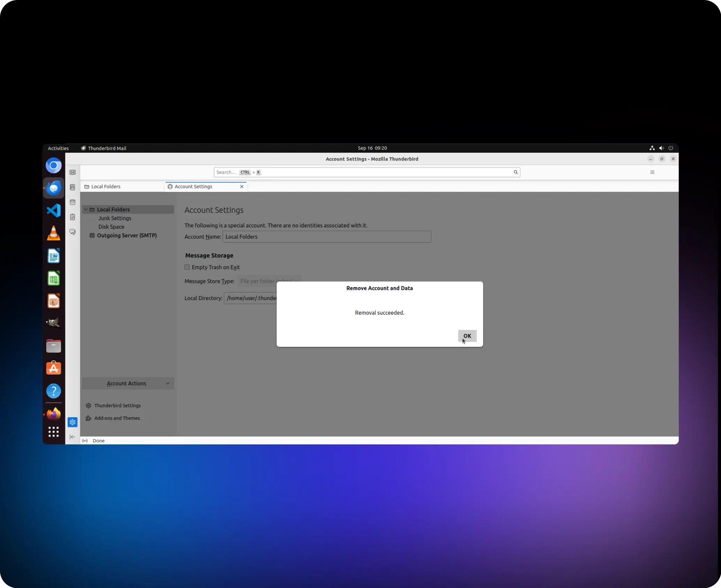This screenshot has height=588, width=721.
Task: Open the Calendar space icon
Action: click(73, 202)
